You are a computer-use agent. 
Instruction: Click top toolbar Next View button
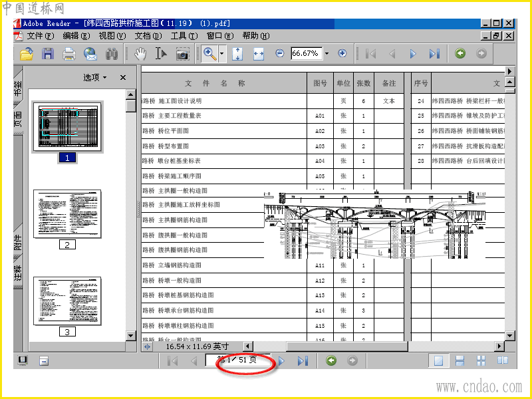[481, 53]
